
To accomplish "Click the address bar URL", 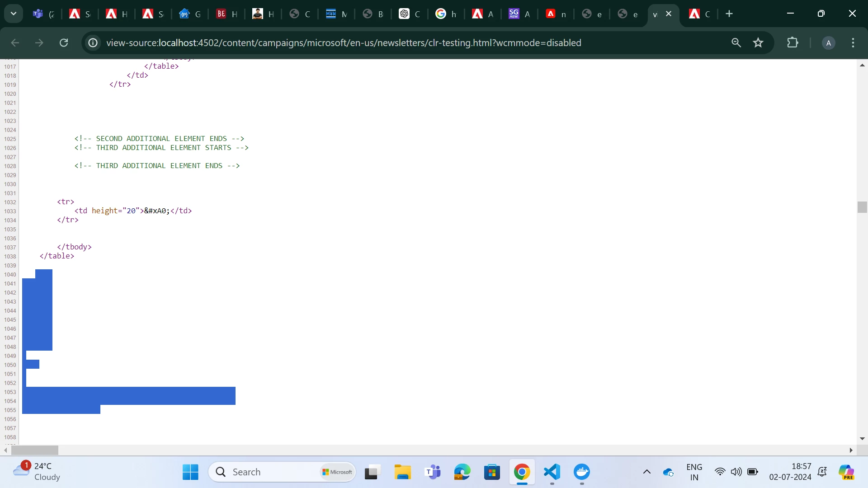I will [x=344, y=42].
